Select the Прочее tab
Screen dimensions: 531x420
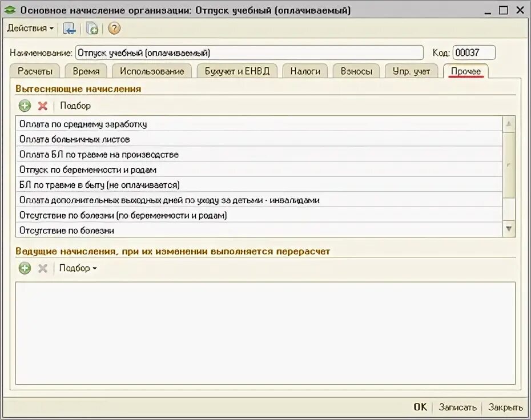[x=466, y=71]
